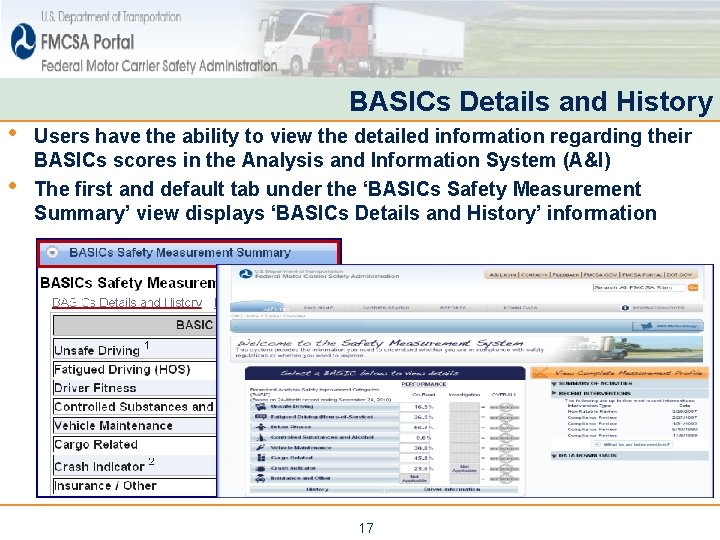This screenshot has width=720, height=540.
Task: Click the Crash Indicator label in the SMS list
Action: 293,468
